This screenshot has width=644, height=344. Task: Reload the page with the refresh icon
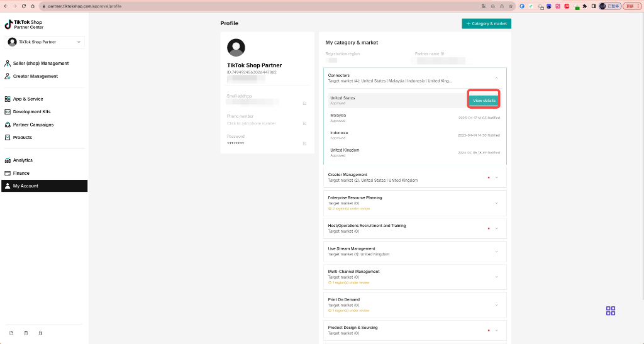point(24,6)
